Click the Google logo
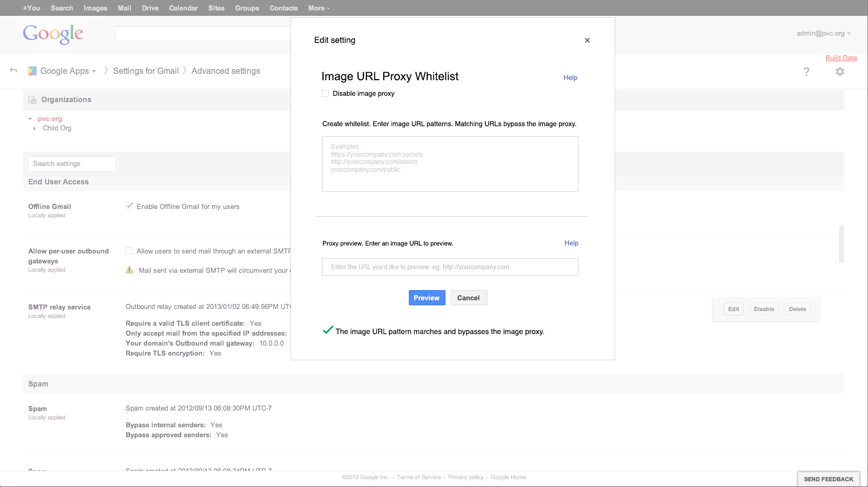 coord(53,34)
